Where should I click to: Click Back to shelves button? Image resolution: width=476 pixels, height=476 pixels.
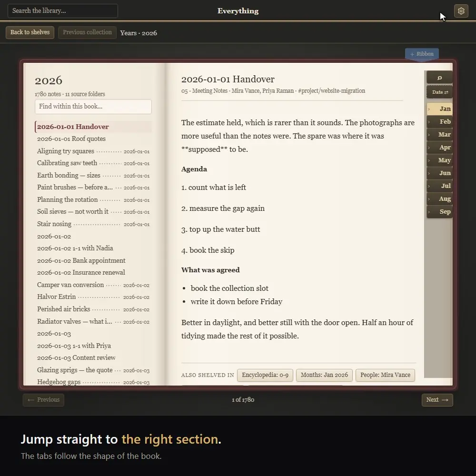pos(30,32)
